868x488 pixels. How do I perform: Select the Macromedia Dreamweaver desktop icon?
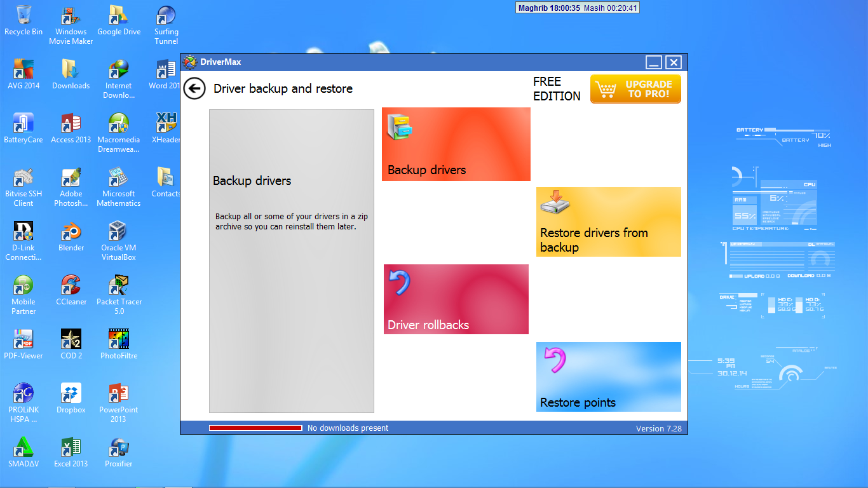coord(119,133)
